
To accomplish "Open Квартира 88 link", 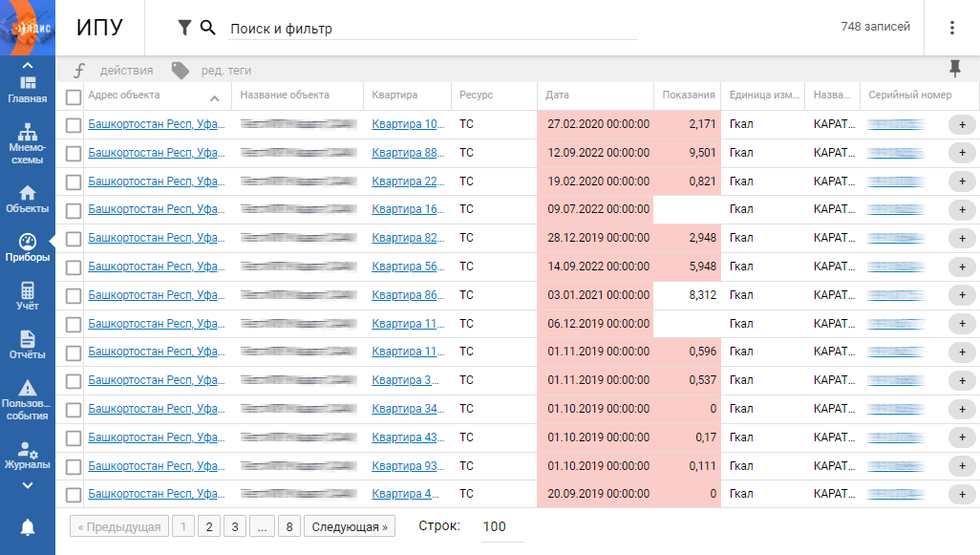I will (408, 153).
